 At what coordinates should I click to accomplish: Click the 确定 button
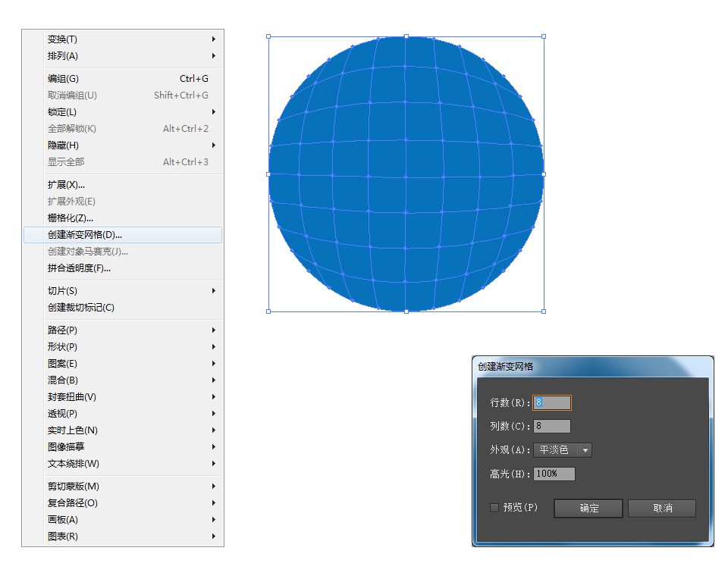588,508
